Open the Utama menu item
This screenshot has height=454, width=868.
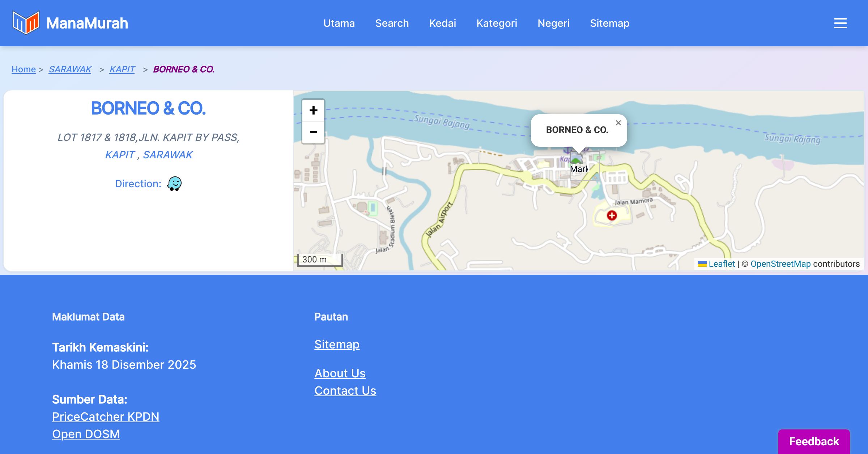click(339, 23)
